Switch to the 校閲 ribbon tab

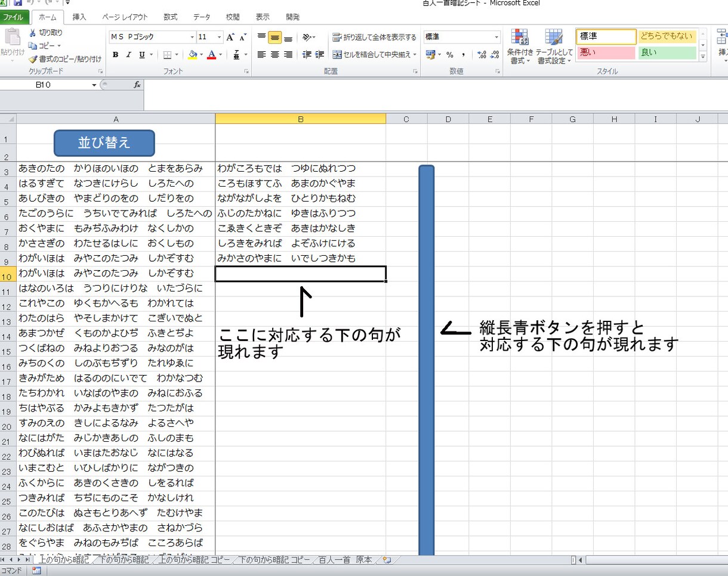[233, 17]
